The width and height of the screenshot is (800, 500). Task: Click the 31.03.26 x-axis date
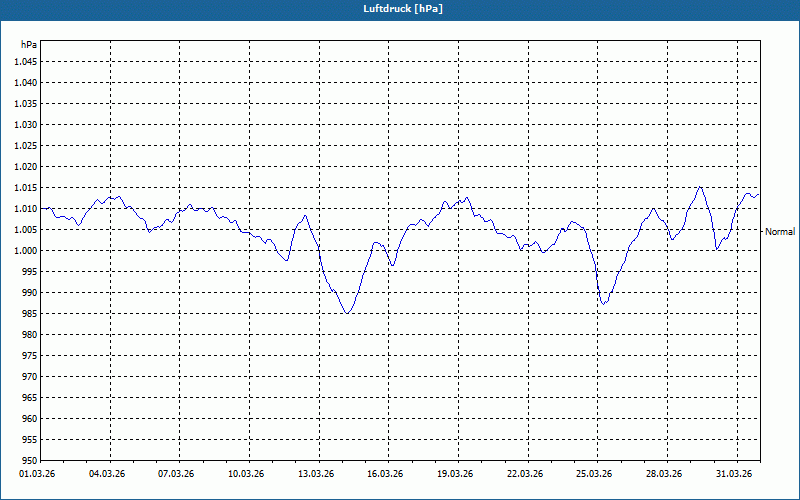[x=734, y=474]
